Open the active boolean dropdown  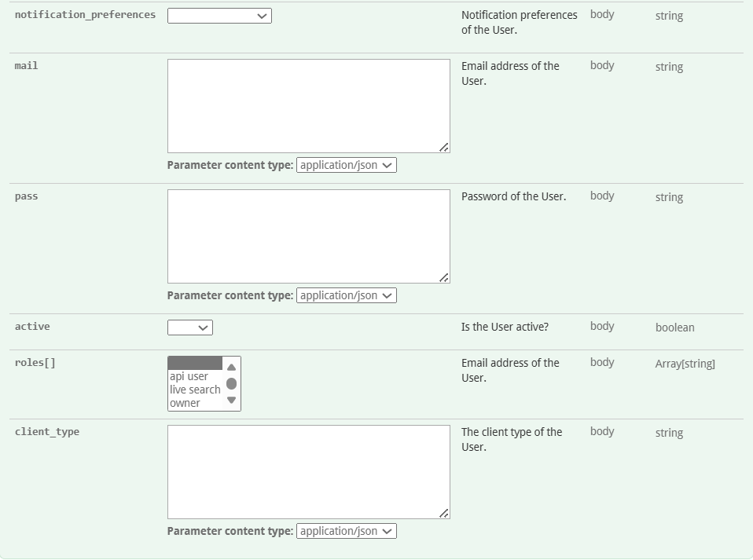click(190, 328)
